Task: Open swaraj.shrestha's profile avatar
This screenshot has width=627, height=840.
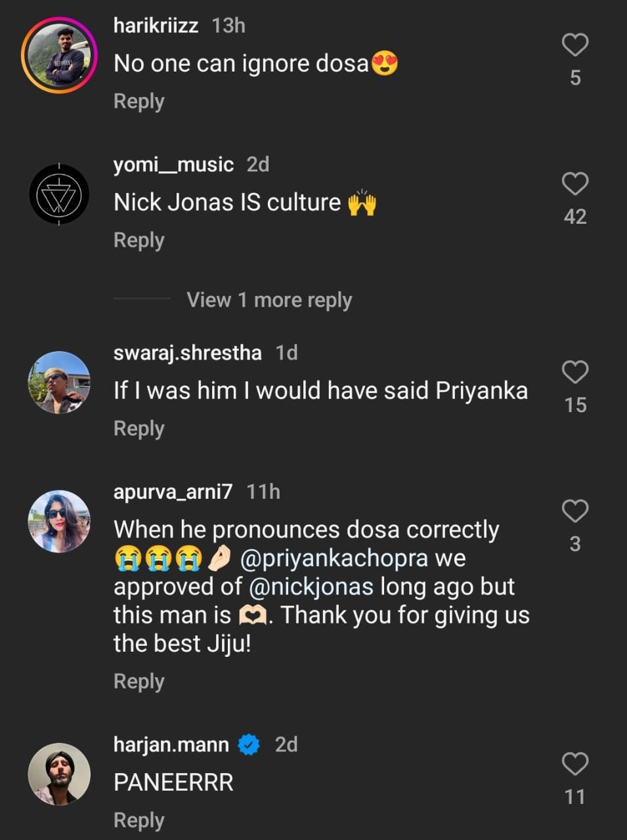Action: point(59,383)
